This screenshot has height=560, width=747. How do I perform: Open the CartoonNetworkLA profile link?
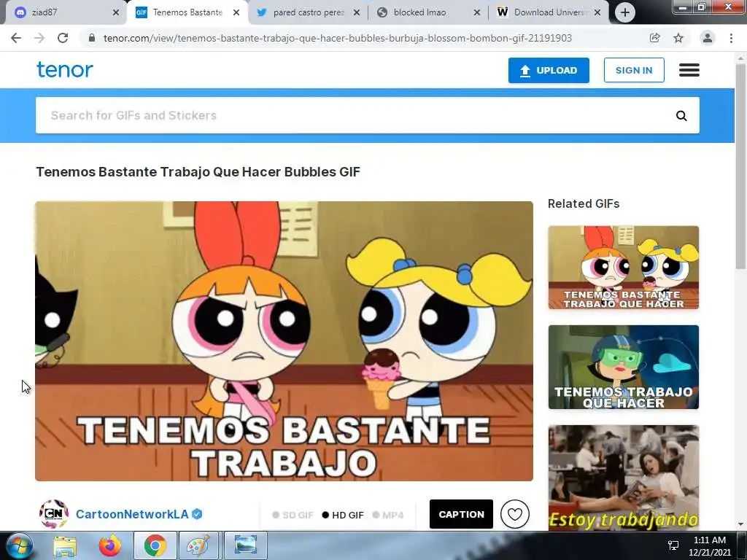tap(132, 514)
